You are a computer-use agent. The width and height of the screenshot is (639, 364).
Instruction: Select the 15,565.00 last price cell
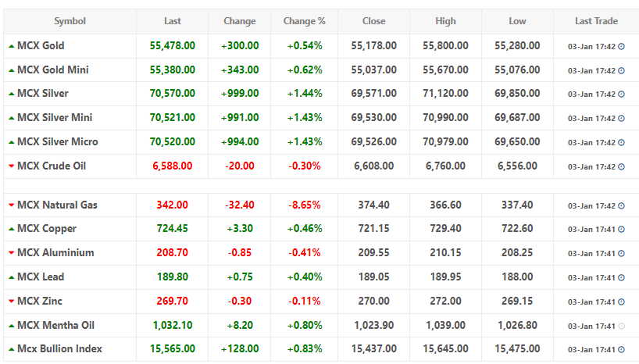coord(173,349)
